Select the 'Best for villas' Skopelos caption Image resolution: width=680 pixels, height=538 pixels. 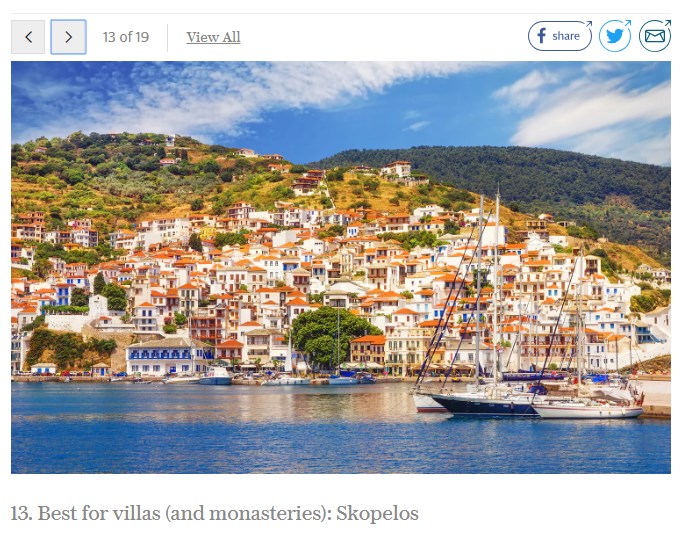point(215,513)
